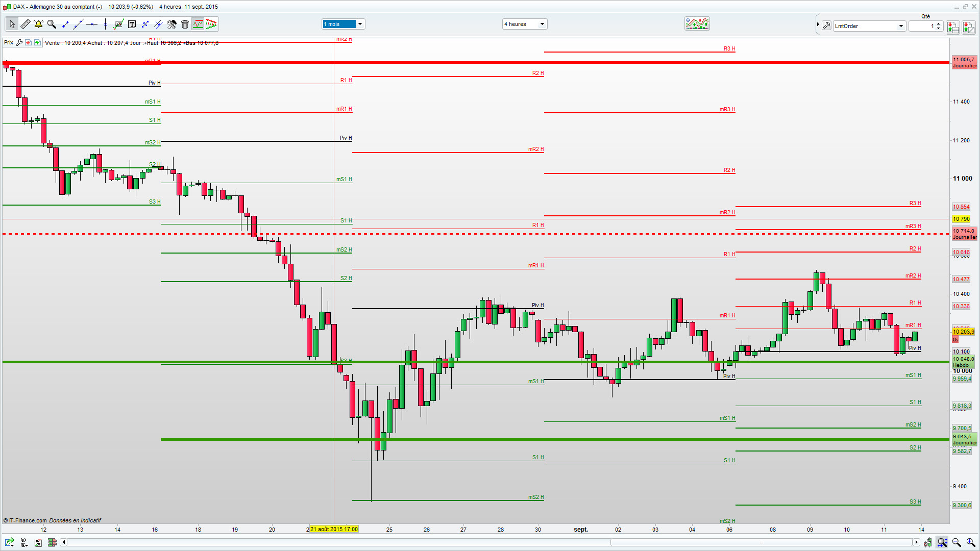Open the '4 heures' timeframe dropdown
980x551 pixels.
coord(542,24)
